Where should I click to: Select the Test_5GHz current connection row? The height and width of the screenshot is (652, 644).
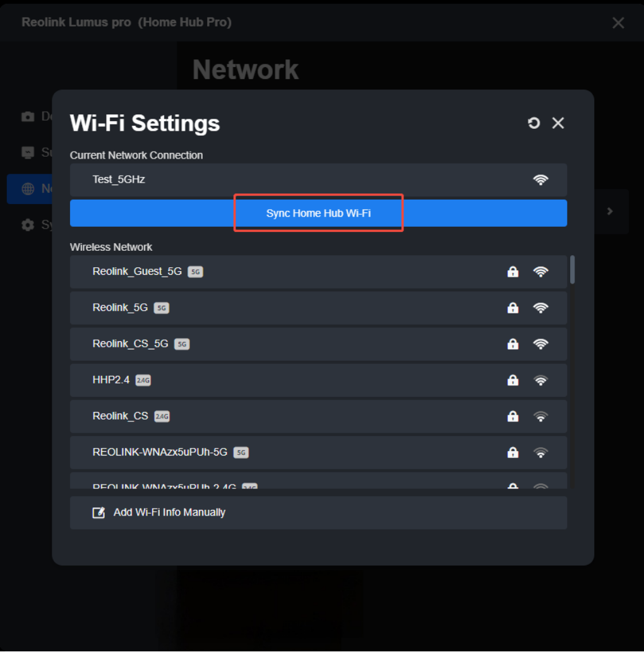318,179
